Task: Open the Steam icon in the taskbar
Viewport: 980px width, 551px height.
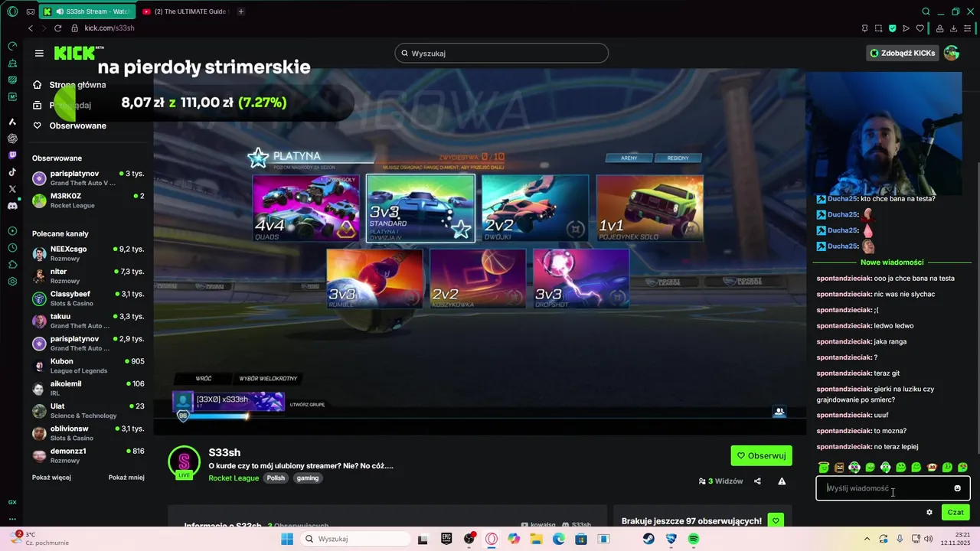Action: click(648, 539)
